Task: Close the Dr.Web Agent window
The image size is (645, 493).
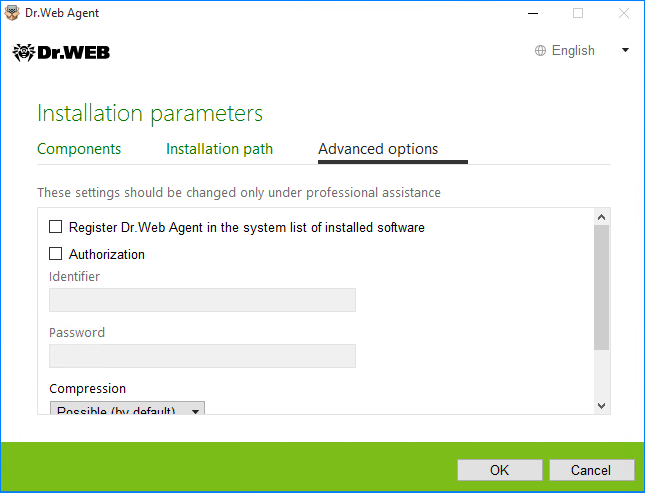Action: click(624, 13)
